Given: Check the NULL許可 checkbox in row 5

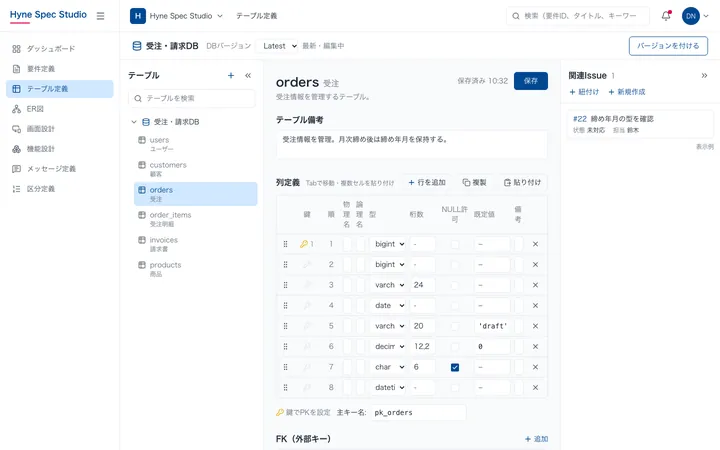Looking at the screenshot, I should pyautogui.click(x=455, y=326).
